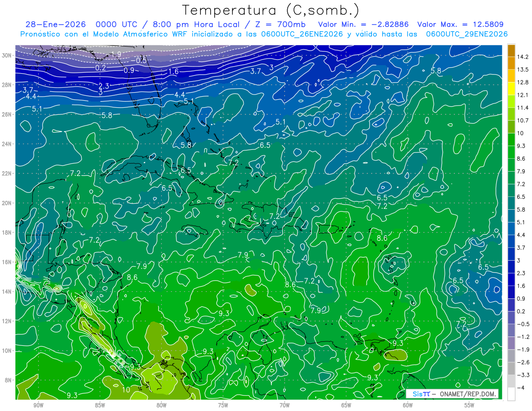Viewport: 532px width, 411px height.
Task: Click the '10' contour label near Panama
Action: click(x=126, y=390)
